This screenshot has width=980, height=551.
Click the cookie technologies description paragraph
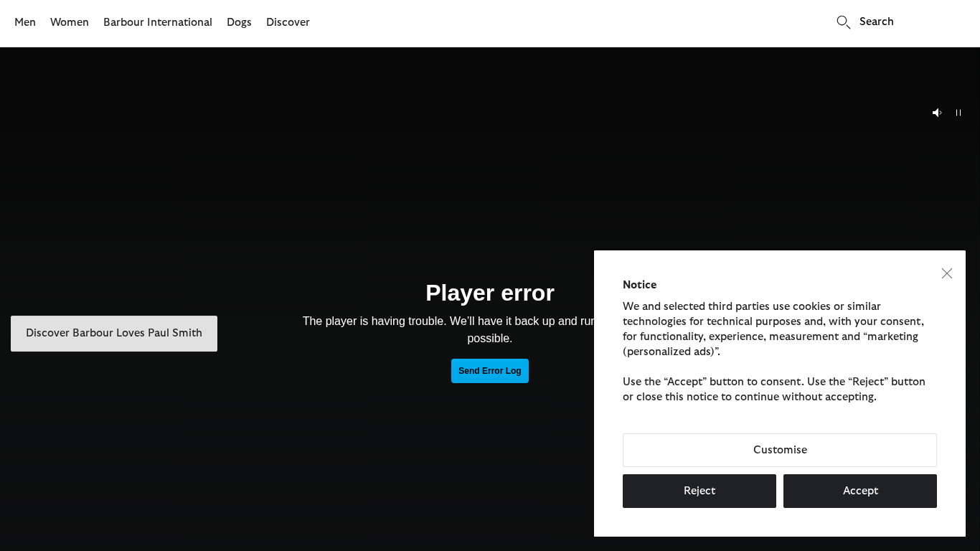tap(773, 329)
